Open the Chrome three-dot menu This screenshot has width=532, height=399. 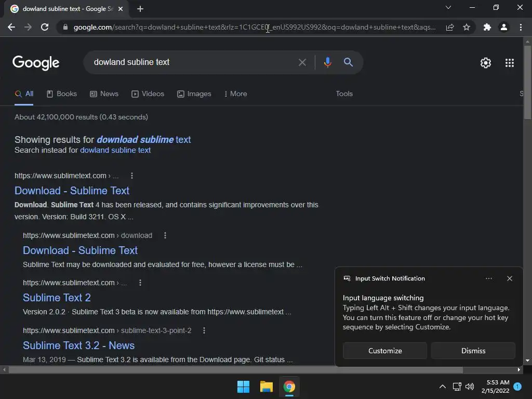(521, 27)
